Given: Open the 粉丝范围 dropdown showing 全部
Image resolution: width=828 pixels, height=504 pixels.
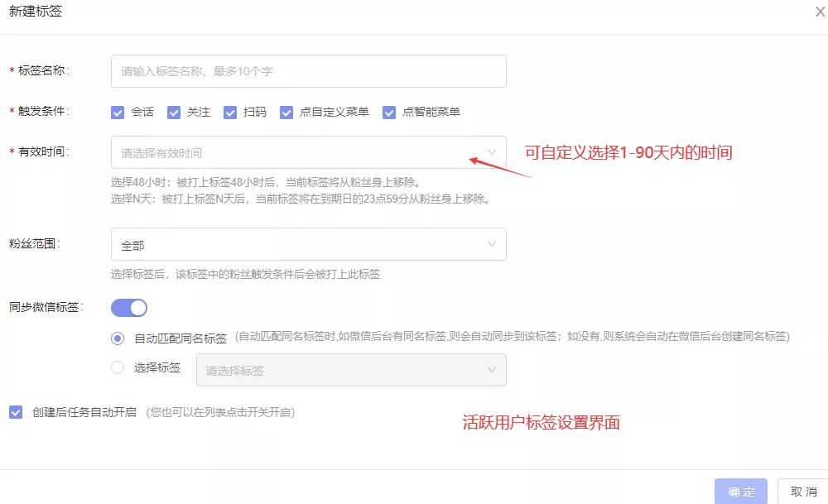Looking at the screenshot, I should click(x=308, y=244).
